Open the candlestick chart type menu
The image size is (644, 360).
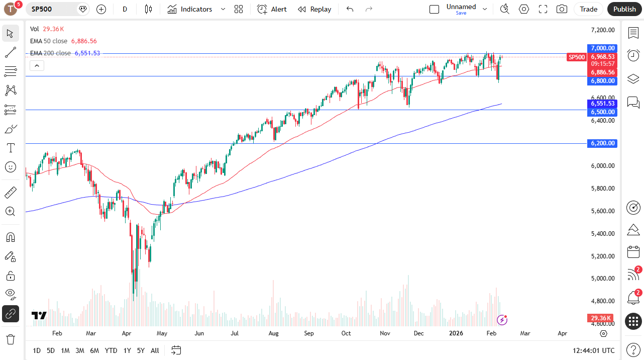pos(148,9)
